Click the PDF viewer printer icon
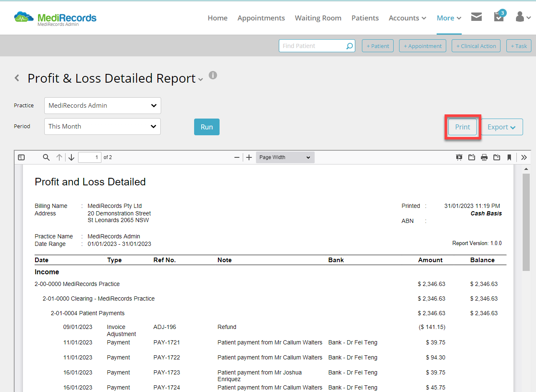Image resolution: width=536 pixels, height=392 pixels. 484,157
